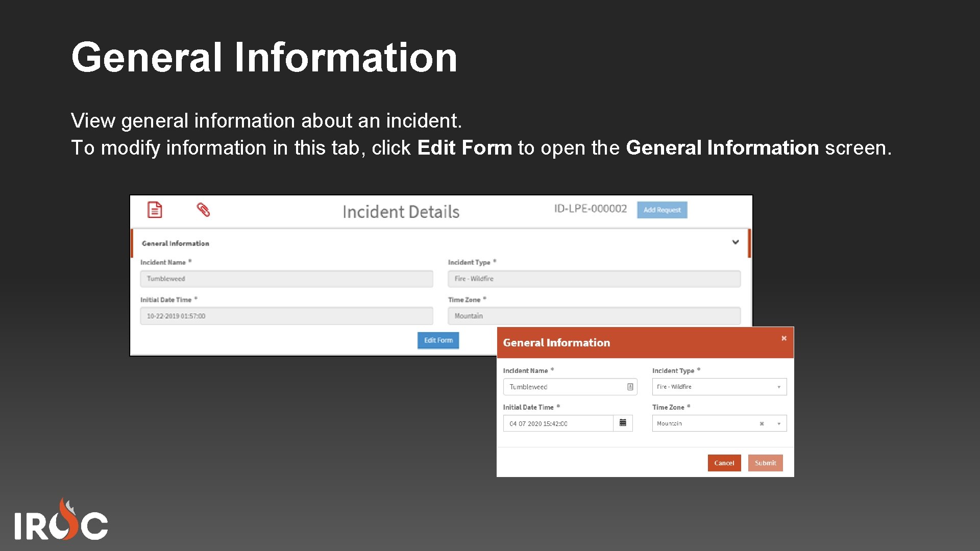This screenshot has width=980, height=551.
Task: Click the General Information section header
Action: pyautogui.click(x=176, y=243)
